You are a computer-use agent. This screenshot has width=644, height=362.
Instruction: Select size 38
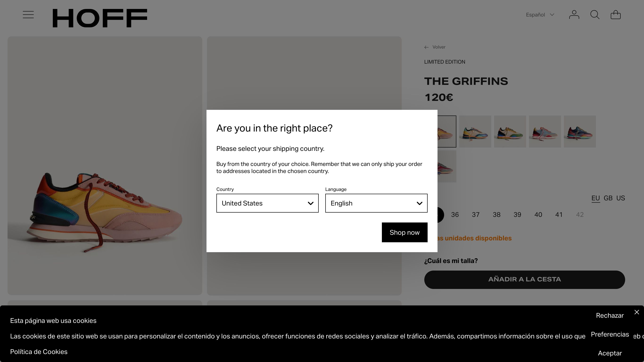(x=496, y=214)
